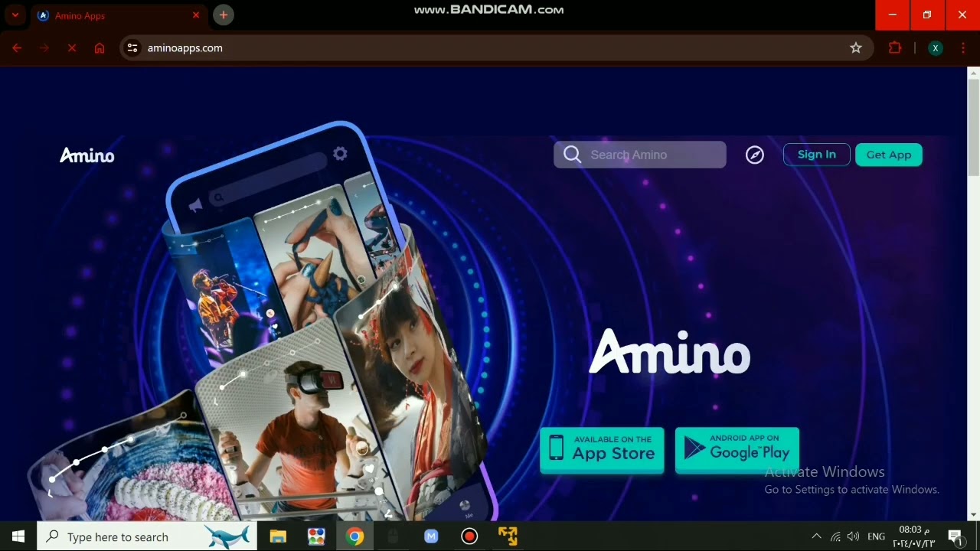
Task: Click the page vertical scrollbar thumb
Action: [x=973, y=126]
